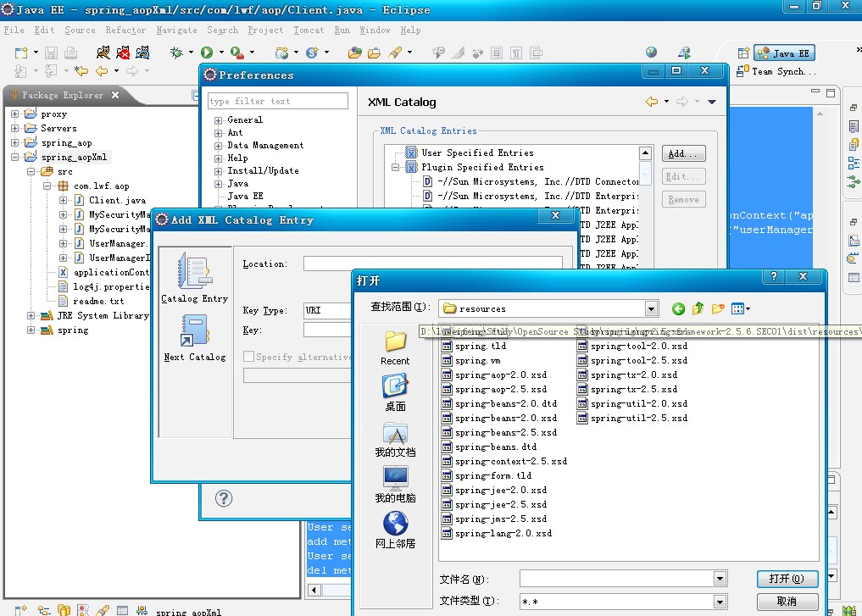Viewport: 862px width, 616px height.
Task: Click the help question mark icon
Action: (224, 498)
